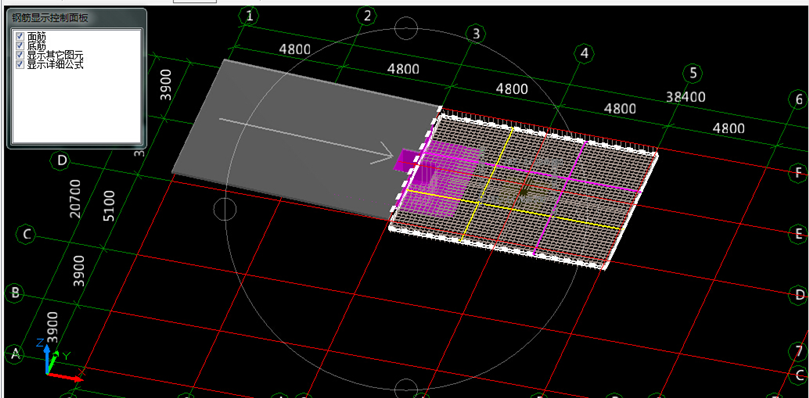
Task: Click the 钢筋显示控制面板 title bar
Action: (x=76, y=18)
